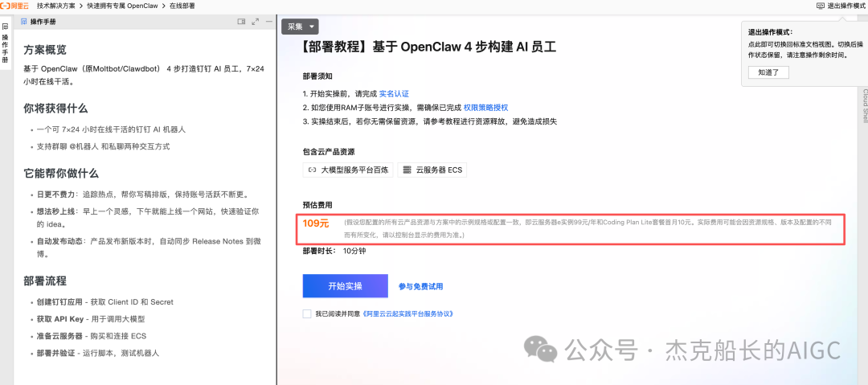Open 阿里云云起实践平台服务协议 link
Viewport: 868px width, 385px height.
pos(408,313)
